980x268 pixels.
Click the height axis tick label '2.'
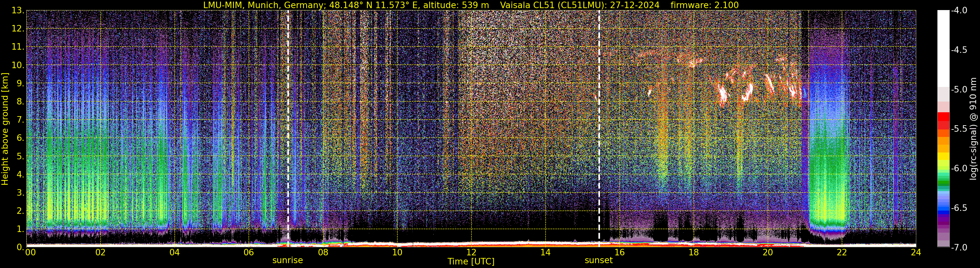point(20,211)
